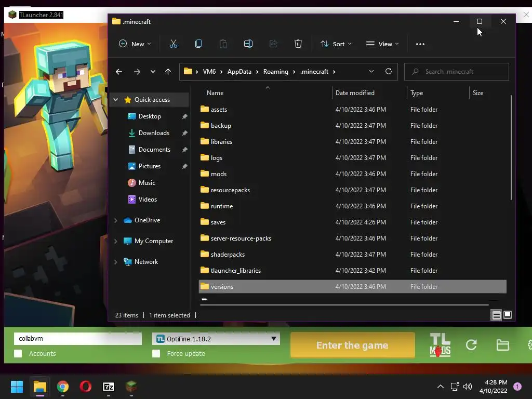Select Pictures in navigation pane
This screenshot has height=399, width=532.
point(149,166)
